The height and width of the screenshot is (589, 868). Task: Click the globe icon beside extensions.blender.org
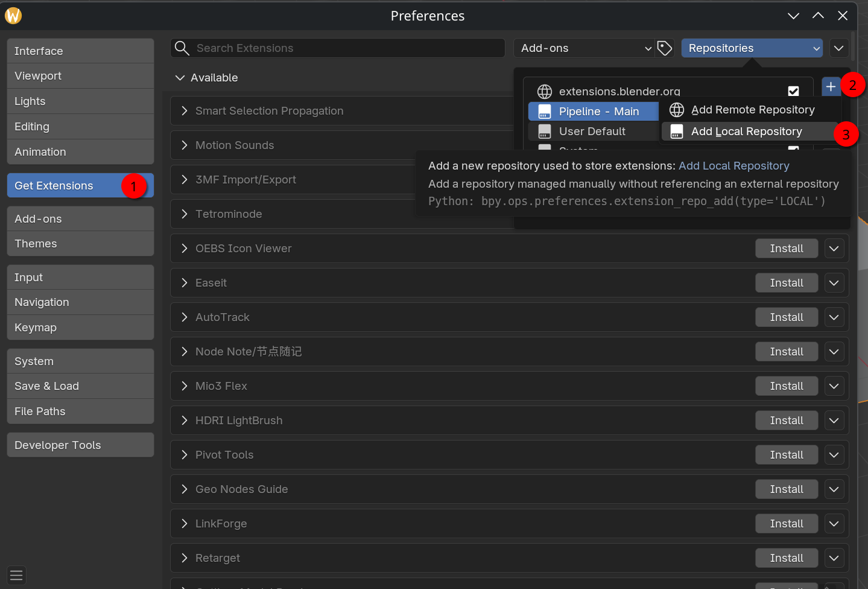[x=545, y=92]
